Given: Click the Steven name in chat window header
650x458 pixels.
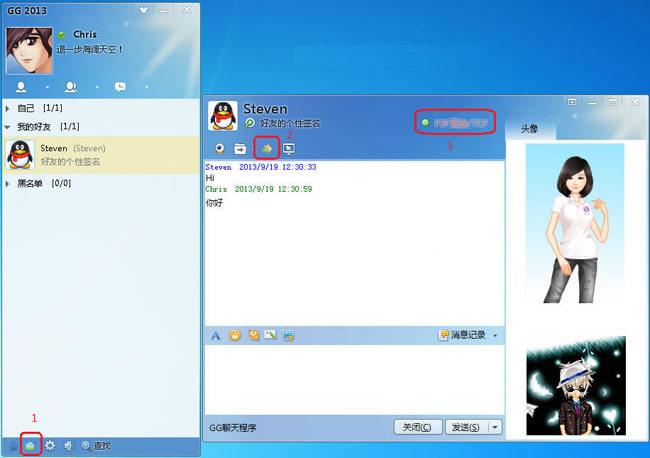Looking at the screenshot, I should tap(265, 109).
